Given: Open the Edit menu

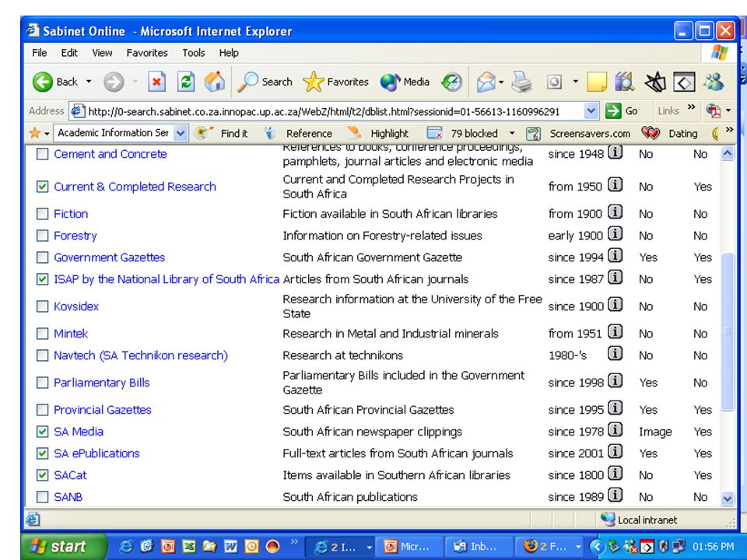Looking at the screenshot, I should (x=69, y=53).
